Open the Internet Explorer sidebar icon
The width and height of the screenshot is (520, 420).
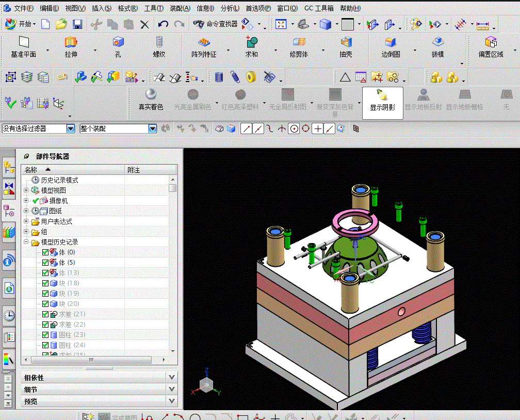[9, 288]
